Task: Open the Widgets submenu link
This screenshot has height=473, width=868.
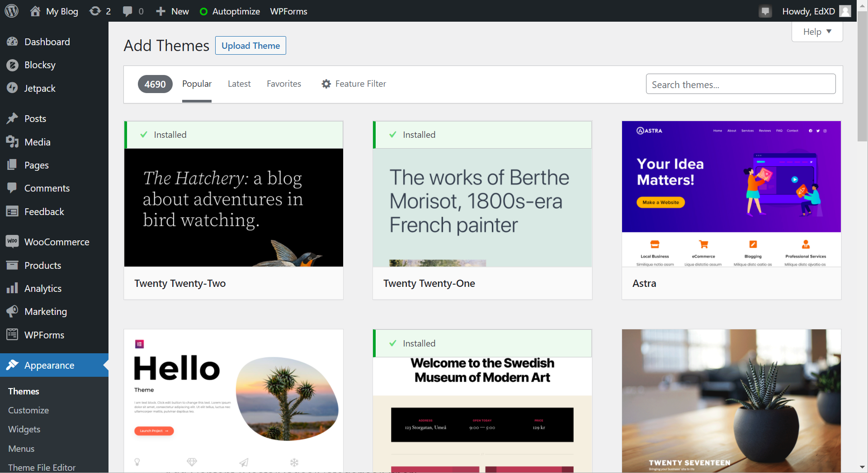Action: coord(24,429)
